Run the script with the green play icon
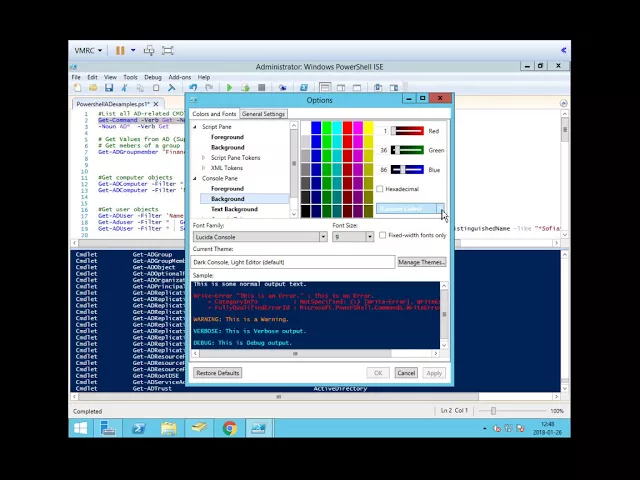Image resolution: width=640 pixels, height=480 pixels. (x=229, y=87)
